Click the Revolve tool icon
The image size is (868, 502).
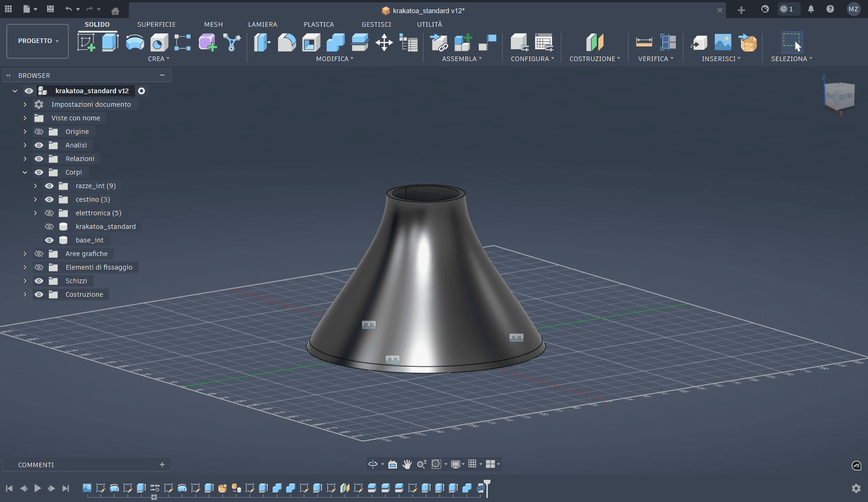pyautogui.click(x=135, y=43)
